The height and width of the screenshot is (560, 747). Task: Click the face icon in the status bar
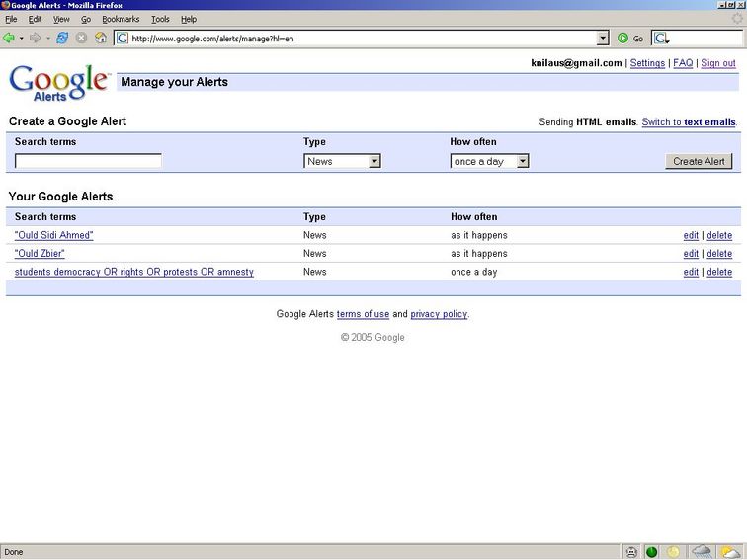coord(631,552)
